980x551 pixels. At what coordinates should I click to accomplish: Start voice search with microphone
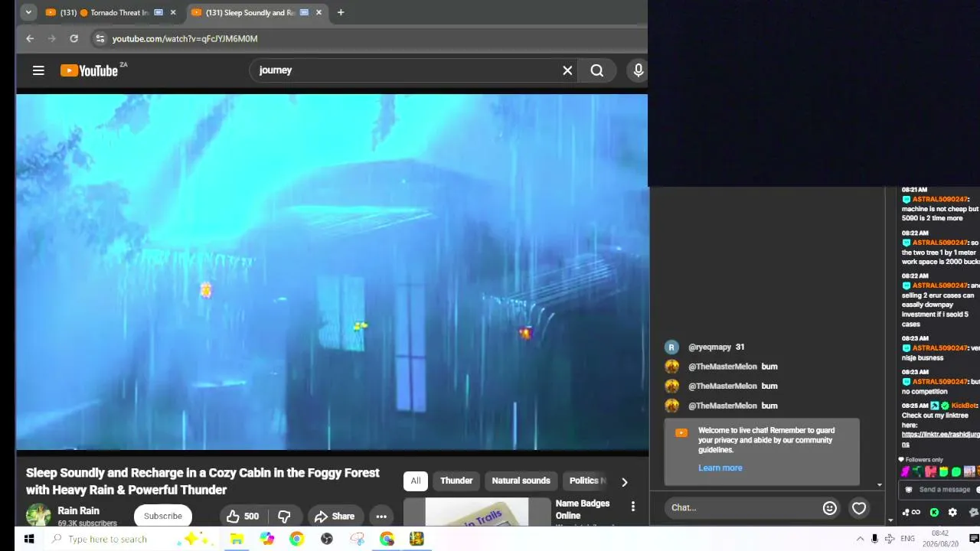(639, 70)
